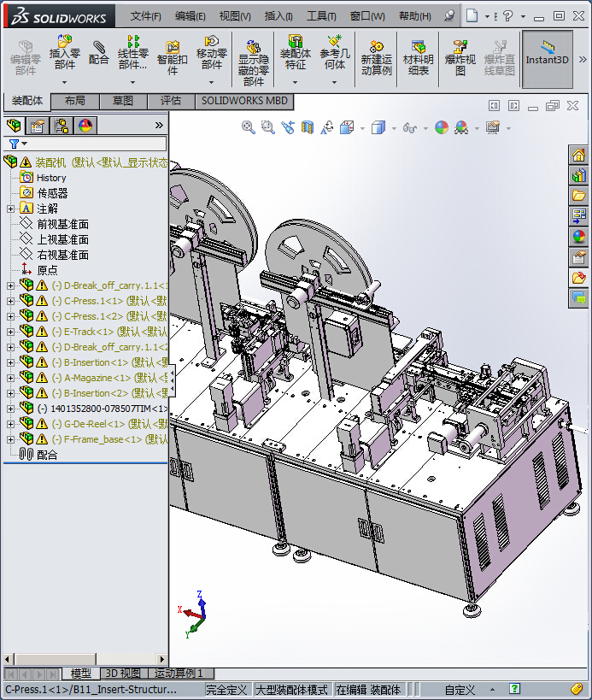Open PropertyManager panel tab
The width and height of the screenshot is (592, 700).
coord(38,126)
